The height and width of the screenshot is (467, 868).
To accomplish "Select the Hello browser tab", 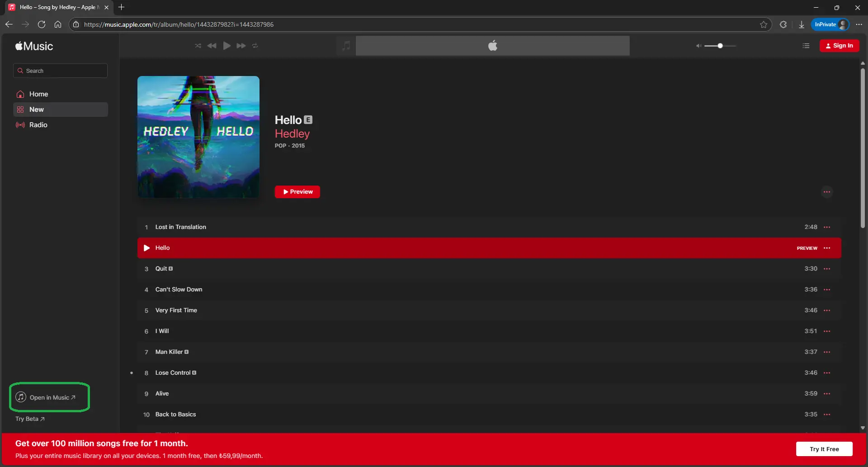I will pos(59,7).
